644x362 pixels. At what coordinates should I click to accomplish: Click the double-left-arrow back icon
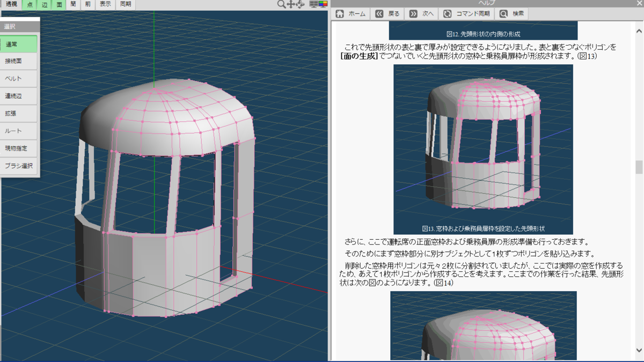(379, 14)
